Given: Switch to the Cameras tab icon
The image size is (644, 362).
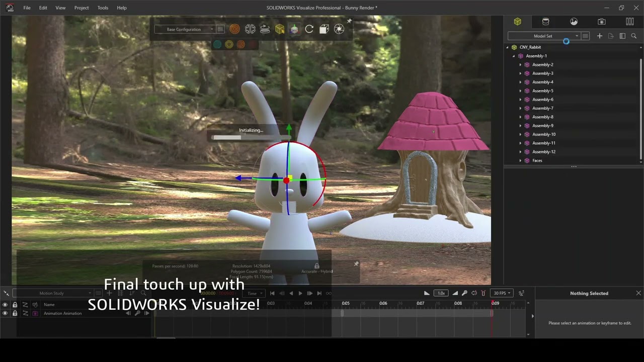Looking at the screenshot, I should [602, 22].
